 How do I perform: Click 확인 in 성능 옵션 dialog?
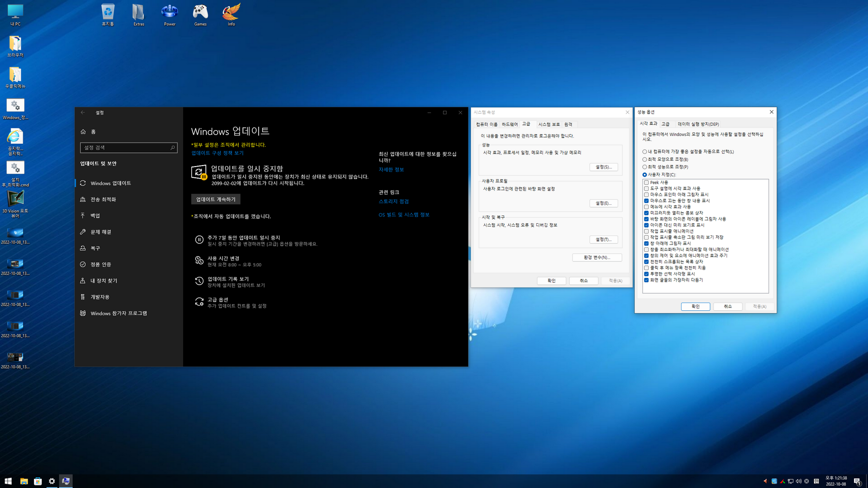(696, 306)
